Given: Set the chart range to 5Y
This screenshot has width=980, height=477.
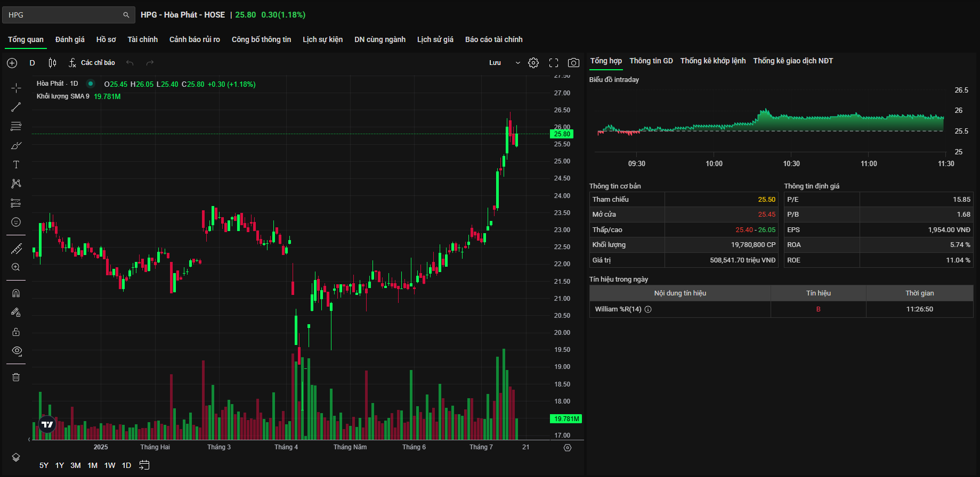Looking at the screenshot, I should (x=44, y=465).
